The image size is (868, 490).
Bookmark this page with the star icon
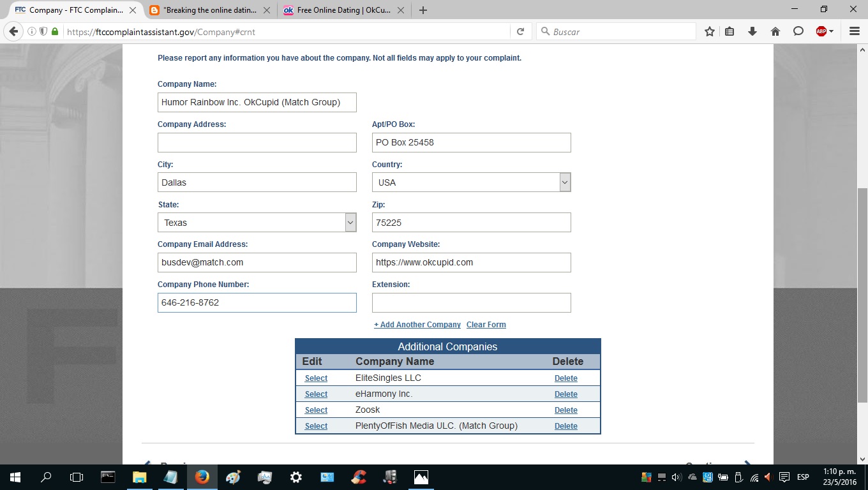coord(709,31)
